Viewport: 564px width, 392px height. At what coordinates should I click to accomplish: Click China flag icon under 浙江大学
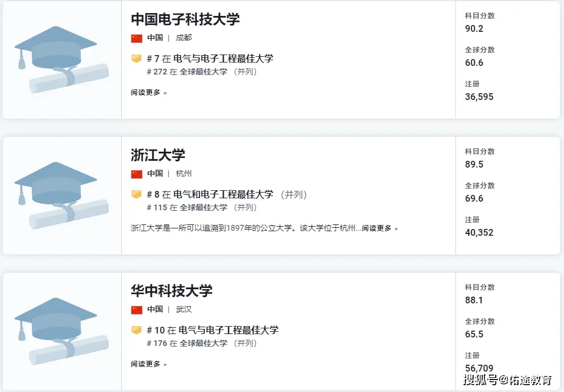136,174
